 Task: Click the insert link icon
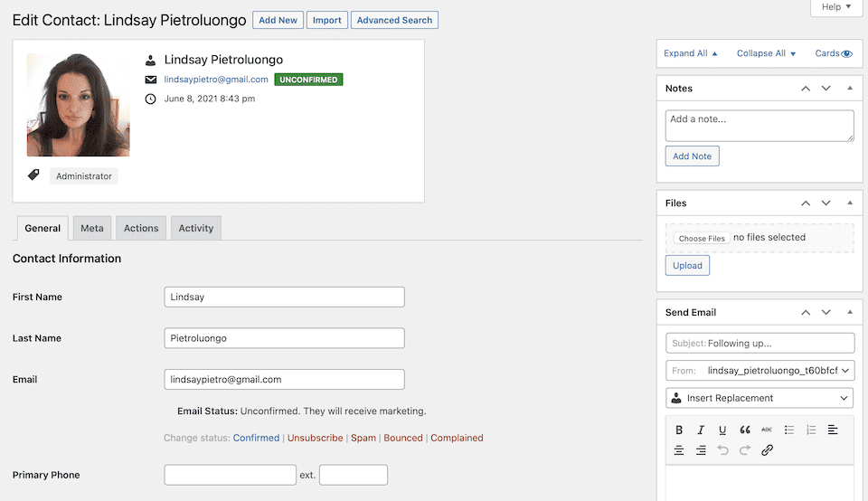(x=767, y=450)
